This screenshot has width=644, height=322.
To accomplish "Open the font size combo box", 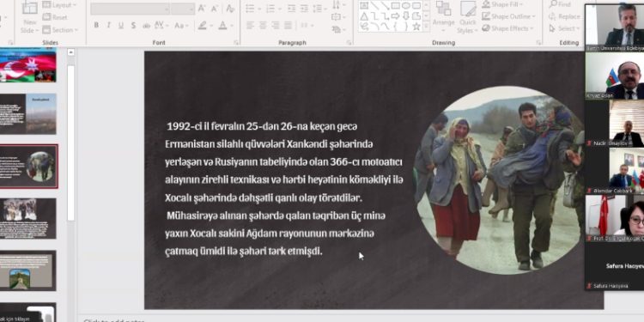I will (x=182, y=9).
